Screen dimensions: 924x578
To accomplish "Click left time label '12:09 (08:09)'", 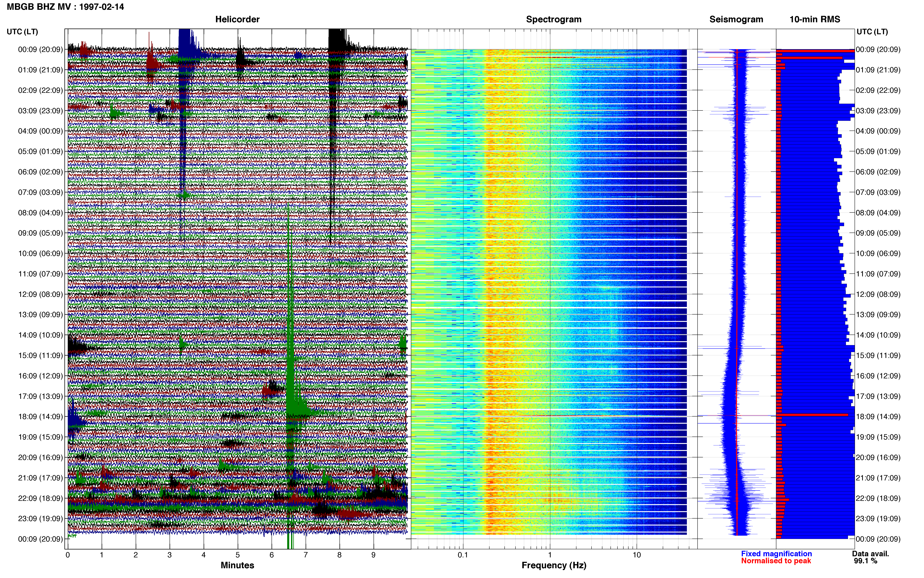I will tap(41, 294).
